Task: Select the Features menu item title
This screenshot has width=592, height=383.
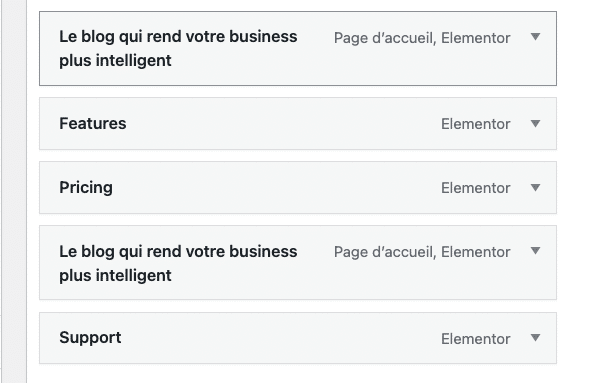Action: click(92, 124)
